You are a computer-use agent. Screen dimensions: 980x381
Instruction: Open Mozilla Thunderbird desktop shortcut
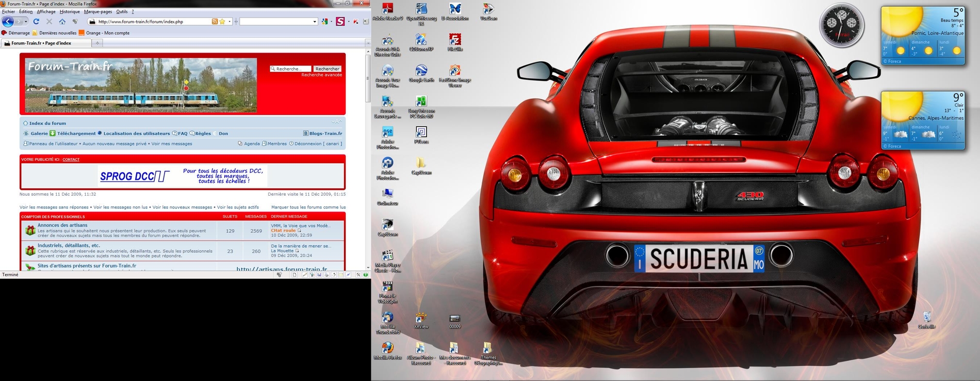[x=387, y=323]
